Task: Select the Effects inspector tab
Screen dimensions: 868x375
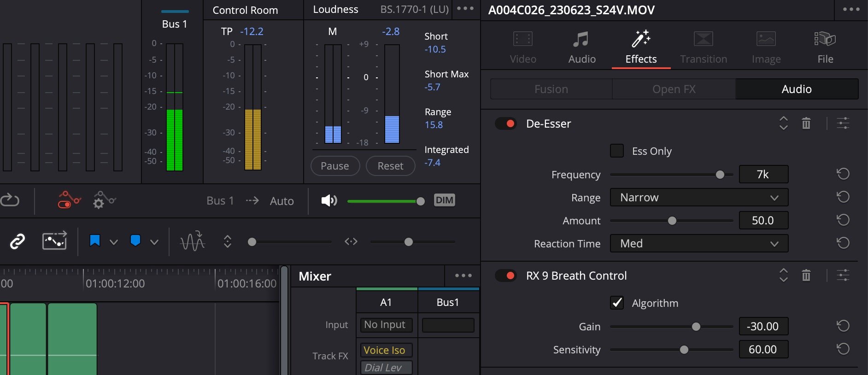Action: 641,47
